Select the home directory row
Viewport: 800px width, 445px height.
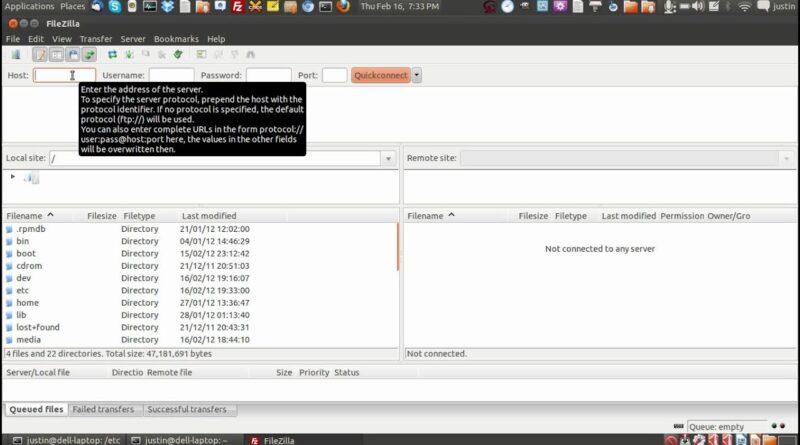[x=199, y=303]
